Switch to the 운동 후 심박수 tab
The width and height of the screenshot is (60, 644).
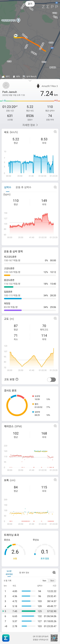point(23,187)
